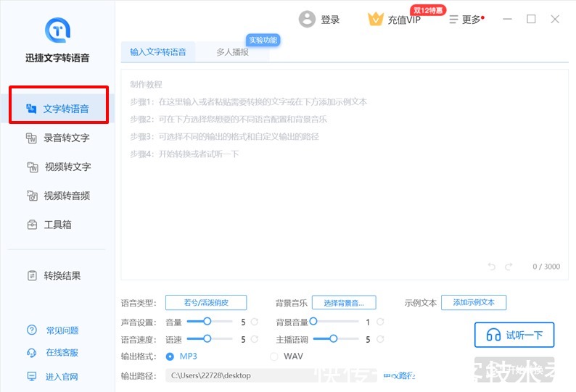
Task: Preview audio with 试听一下 button
Action: [x=514, y=335]
